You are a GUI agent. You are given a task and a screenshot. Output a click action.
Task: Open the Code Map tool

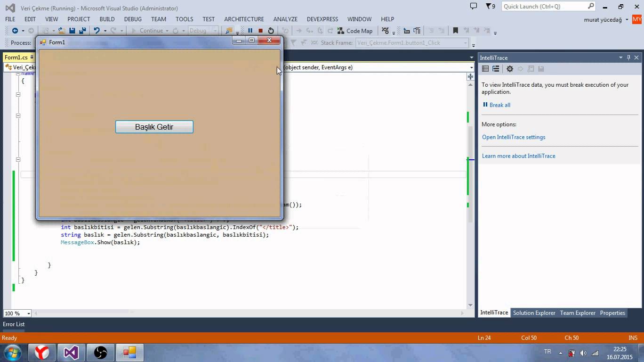point(355,31)
